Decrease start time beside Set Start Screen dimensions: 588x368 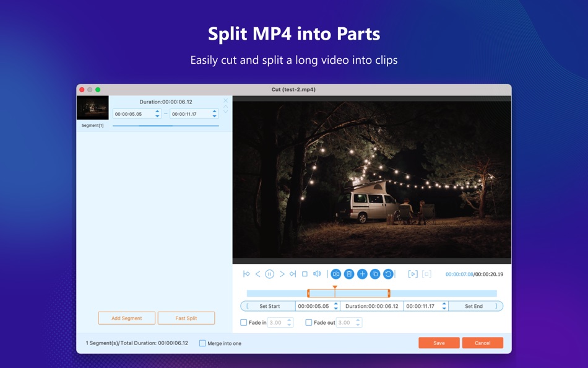coord(336,309)
